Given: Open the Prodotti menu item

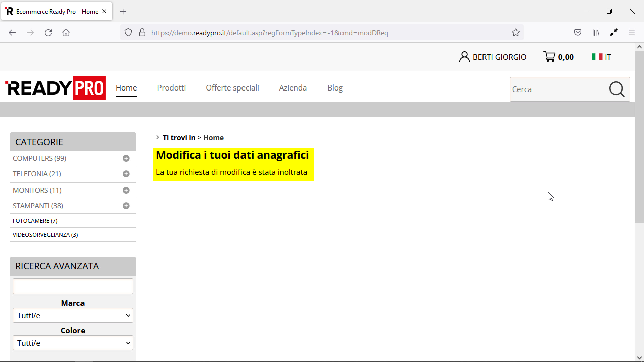Looking at the screenshot, I should pyautogui.click(x=171, y=87).
